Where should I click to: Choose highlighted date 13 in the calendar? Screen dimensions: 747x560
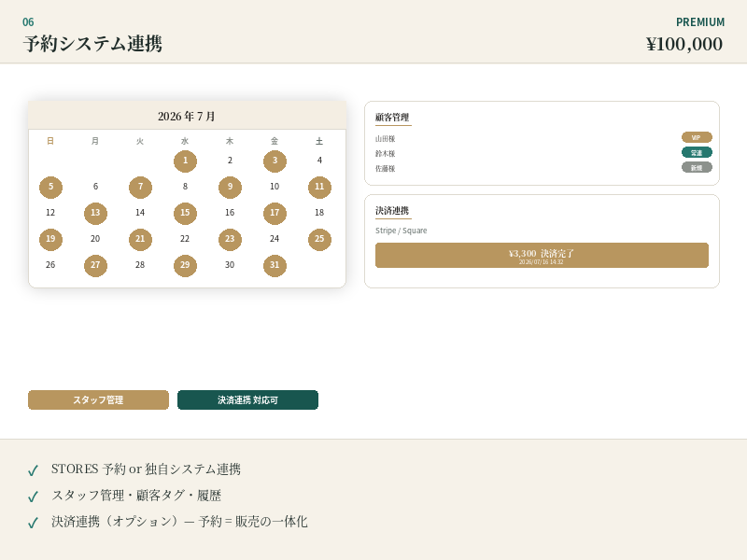coord(95,213)
